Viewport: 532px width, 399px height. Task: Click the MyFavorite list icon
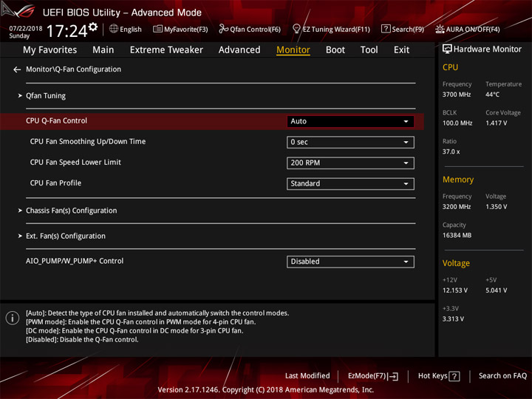pos(157,29)
